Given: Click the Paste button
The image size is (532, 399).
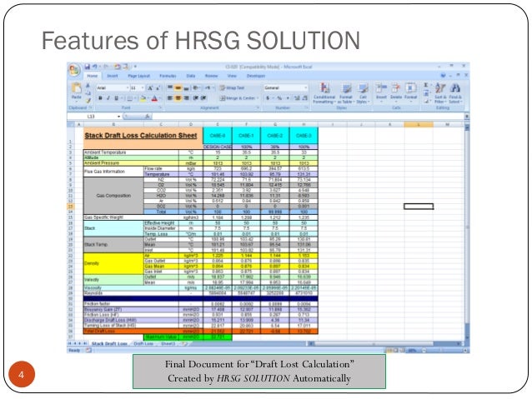Looking at the screenshot, I should tap(77, 91).
